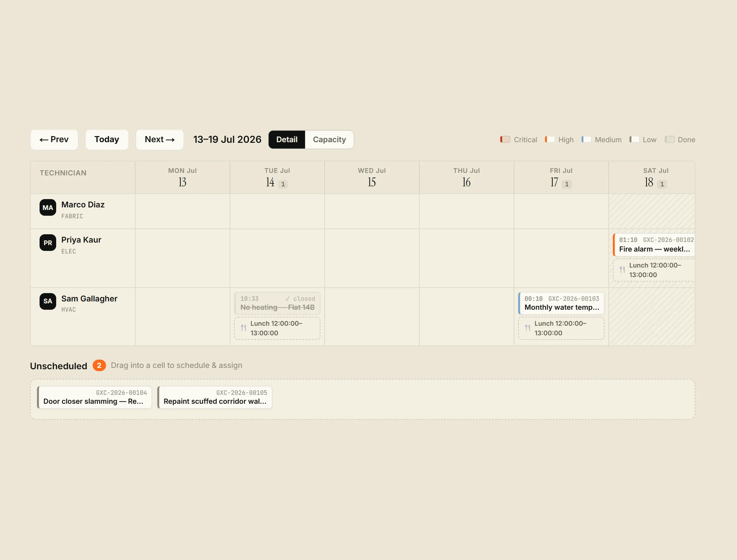Go to the previous week with Prev
The image size is (737, 560).
[54, 139]
